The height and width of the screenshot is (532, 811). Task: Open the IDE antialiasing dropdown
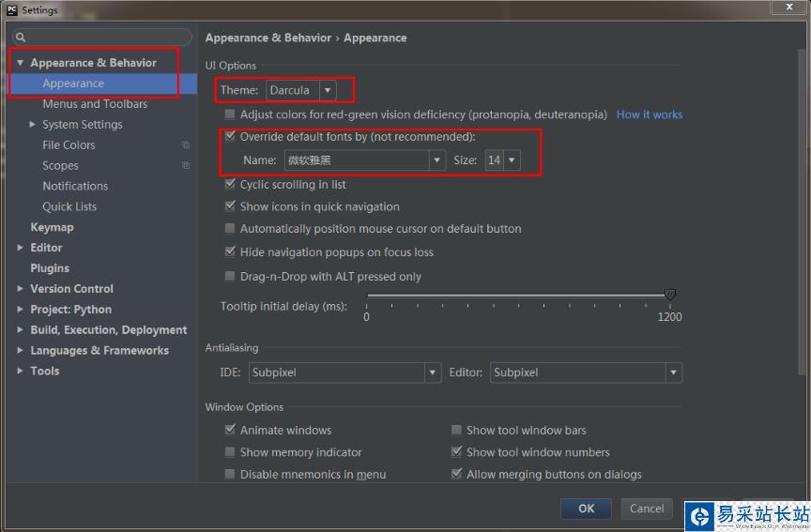pyautogui.click(x=432, y=372)
